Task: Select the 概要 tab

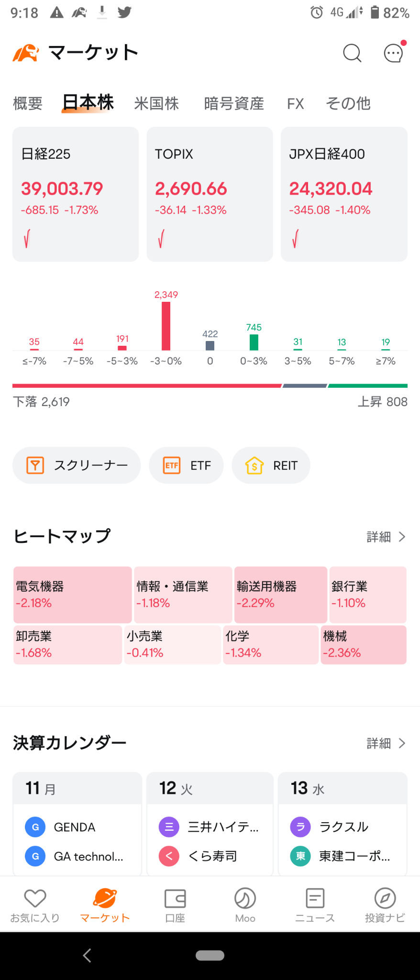Action: tap(28, 103)
